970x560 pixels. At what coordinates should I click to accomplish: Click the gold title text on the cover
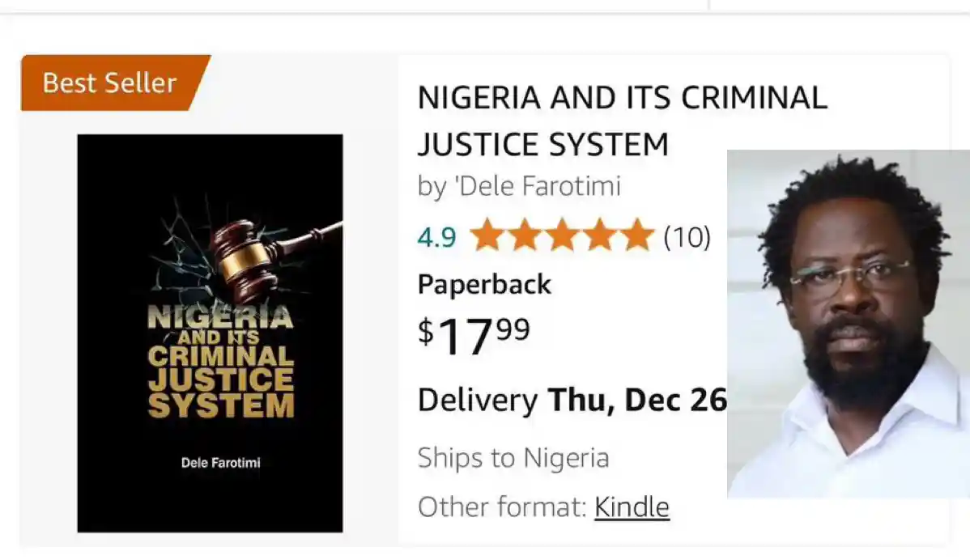pyautogui.click(x=220, y=361)
